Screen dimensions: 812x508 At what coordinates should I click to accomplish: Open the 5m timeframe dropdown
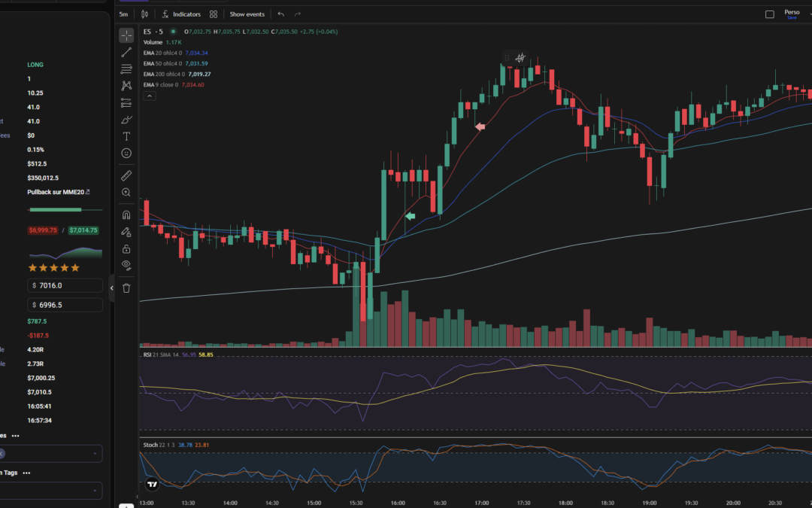point(124,14)
